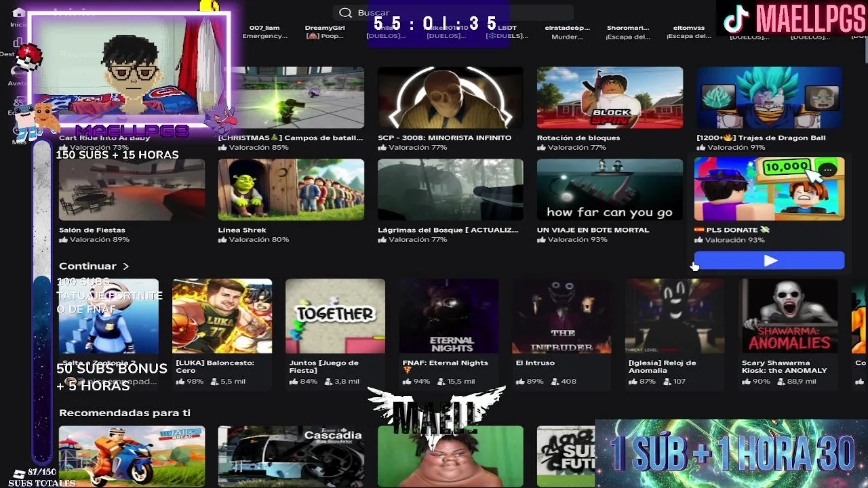Expand the Continuar section arrow
The height and width of the screenshot is (488, 868).
point(125,266)
